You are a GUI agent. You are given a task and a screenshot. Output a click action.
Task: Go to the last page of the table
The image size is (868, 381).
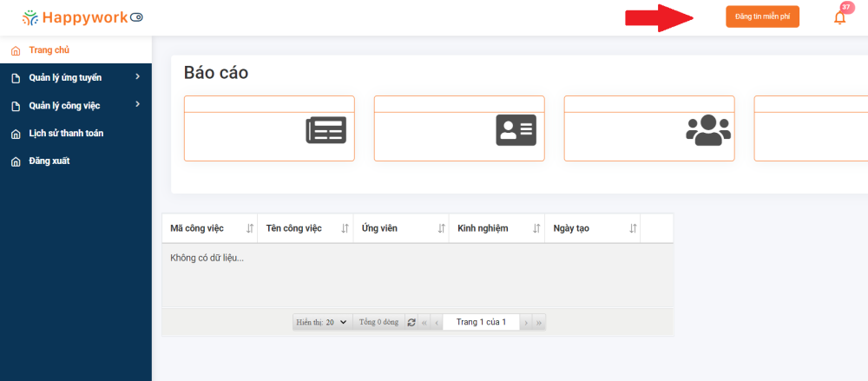[x=539, y=322]
